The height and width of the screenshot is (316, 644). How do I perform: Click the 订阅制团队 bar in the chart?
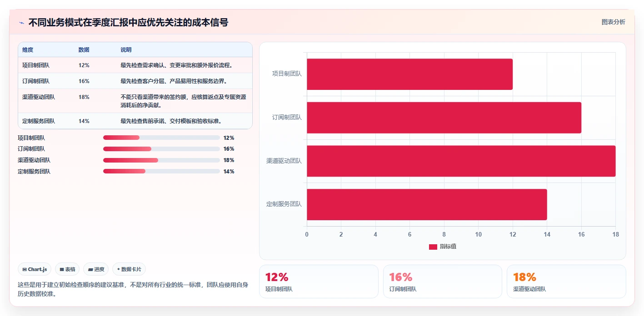coord(444,118)
